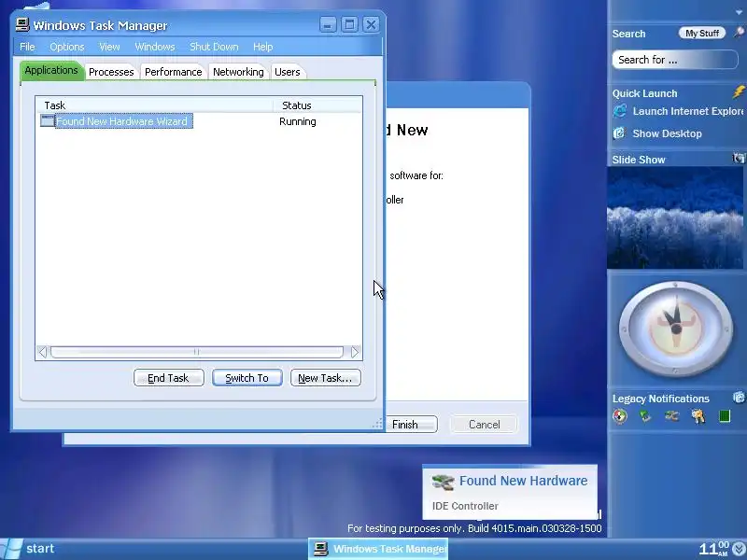Screen dimensions: 747x560
Task: Click the horizontal scrollbar thumb
Action: (196, 353)
